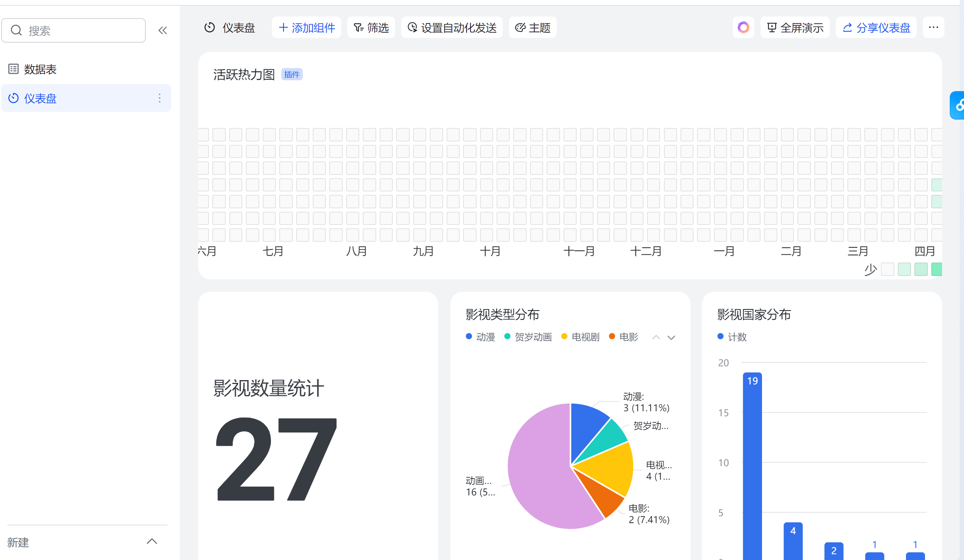Click the darkest green heatmap legend swatch
The width and height of the screenshot is (964, 560).
coord(937,269)
